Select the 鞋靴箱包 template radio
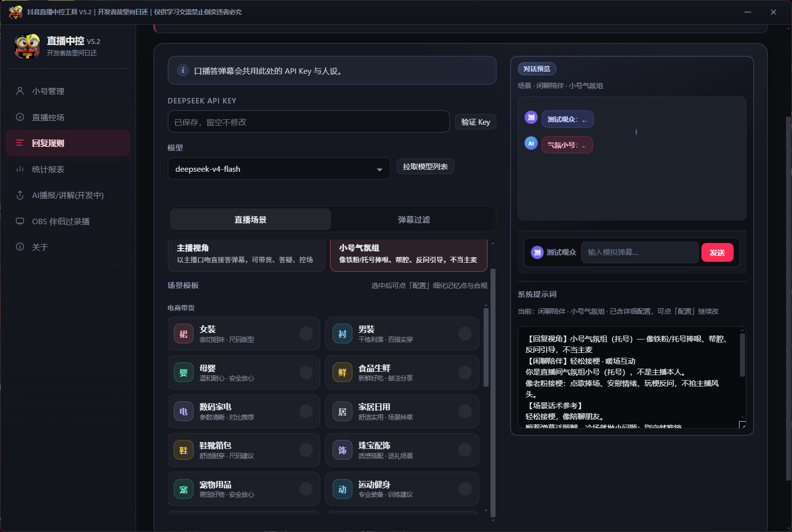792x532 pixels. coord(306,450)
